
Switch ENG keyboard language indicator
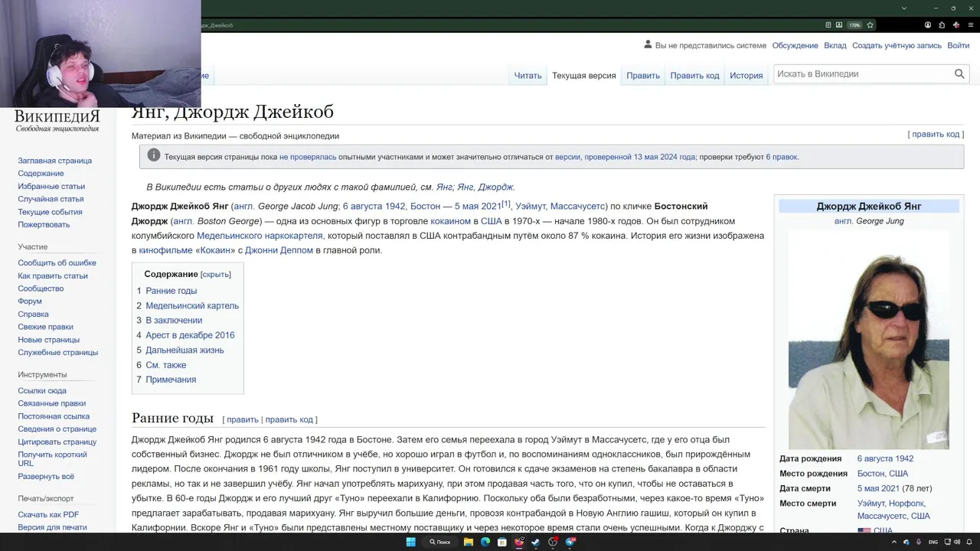point(933,542)
